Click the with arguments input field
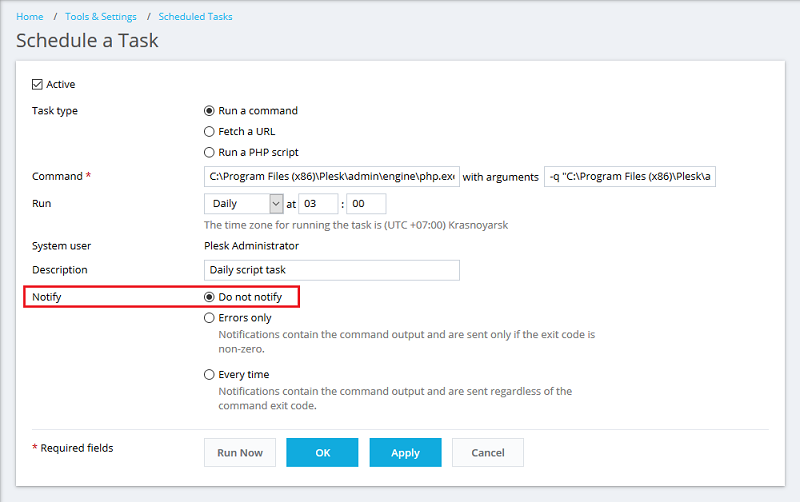Viewport: 800px width, 502px height. point(630,177)
